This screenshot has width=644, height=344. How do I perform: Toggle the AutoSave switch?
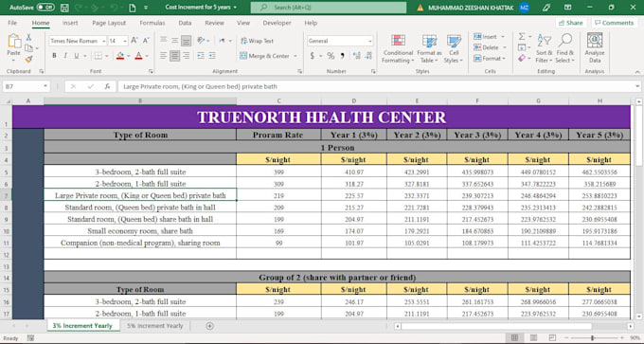point(45,8)
